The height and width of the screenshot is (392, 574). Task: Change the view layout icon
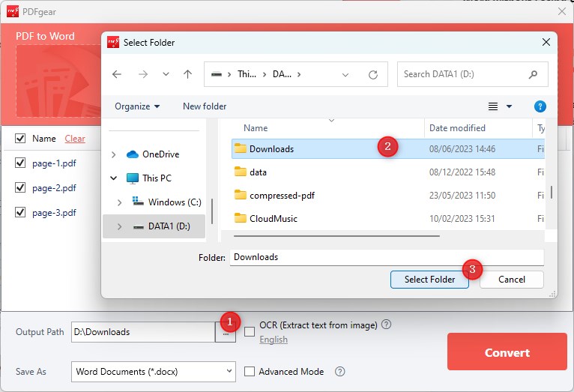(493, 106)
